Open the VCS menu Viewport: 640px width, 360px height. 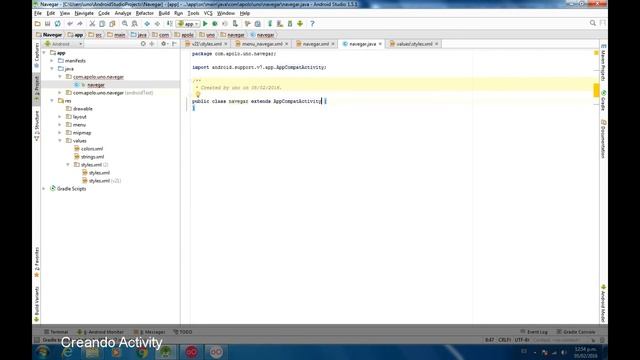tap(208, 13)
